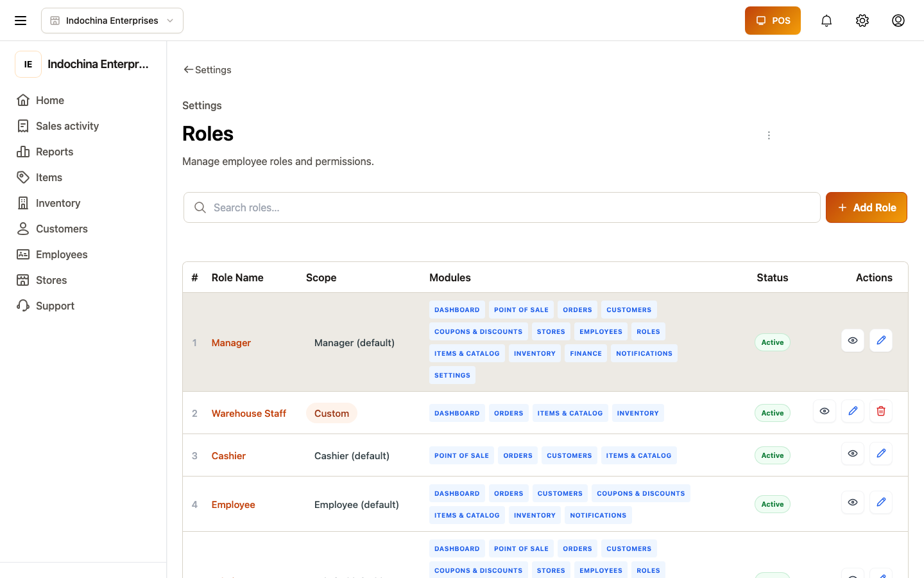Viewport: 924px width, 578px height.
Task: Focus the Search roles field
Action: click(x=502, y=207)
